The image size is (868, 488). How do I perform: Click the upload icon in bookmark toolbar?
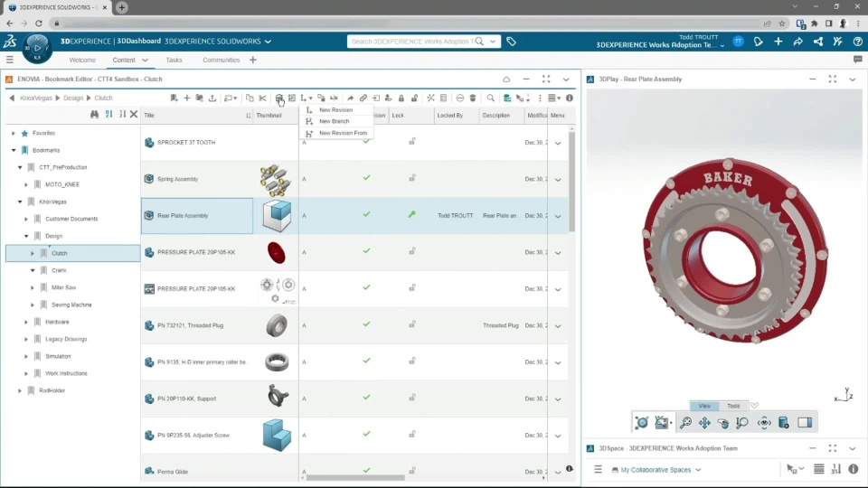click(x=212, y=98)
